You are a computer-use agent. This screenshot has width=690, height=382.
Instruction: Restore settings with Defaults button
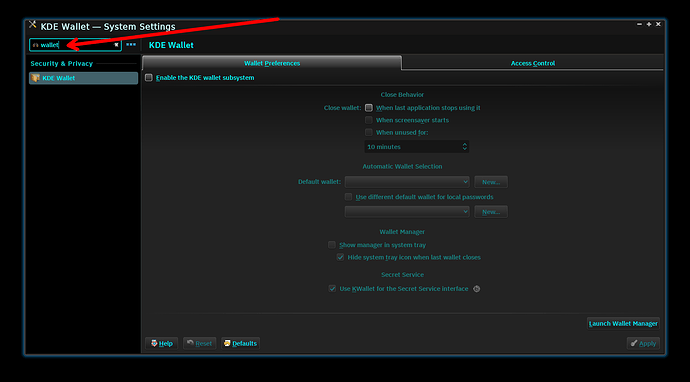(x=240, y=343)
